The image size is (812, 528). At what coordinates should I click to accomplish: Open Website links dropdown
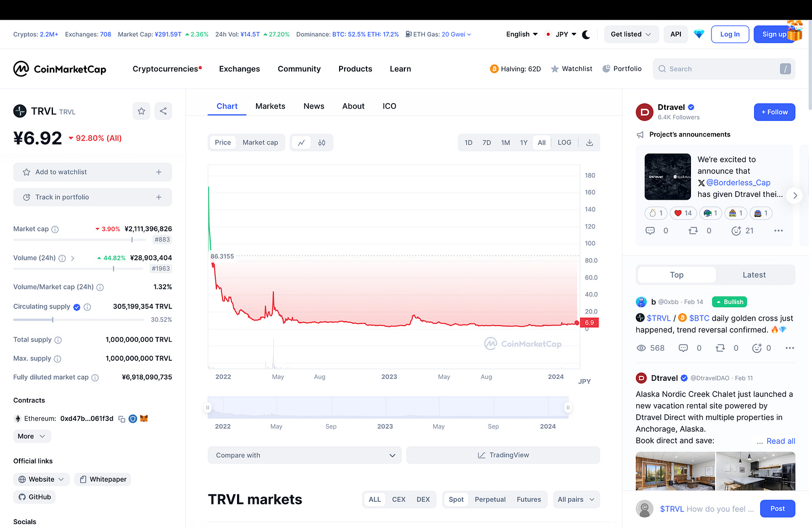(41, 479)
